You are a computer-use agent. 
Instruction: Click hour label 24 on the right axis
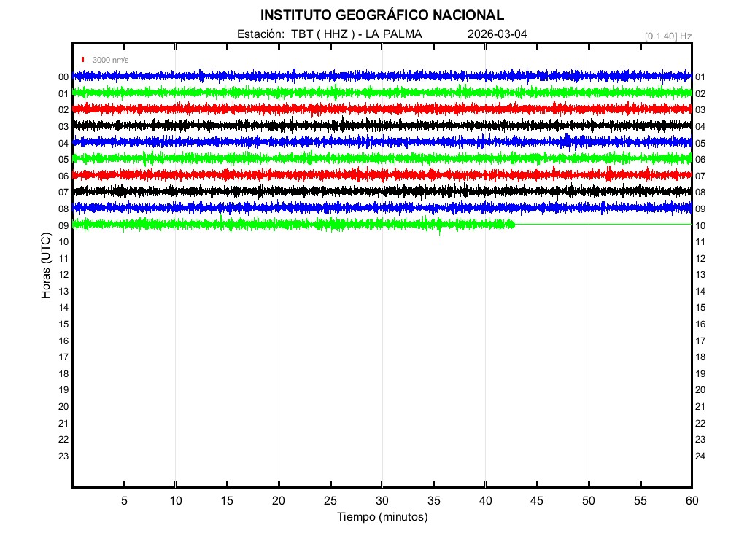700,456
